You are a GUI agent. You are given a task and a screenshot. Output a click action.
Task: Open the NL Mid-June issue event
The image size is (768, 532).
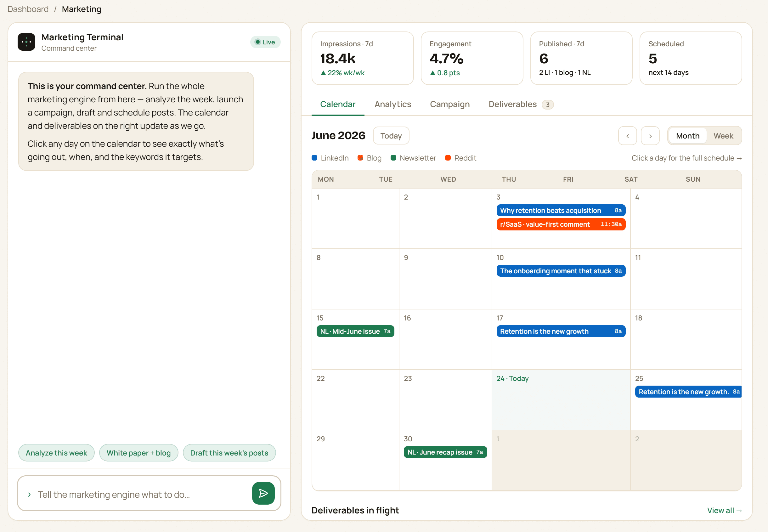click(355, 331)
